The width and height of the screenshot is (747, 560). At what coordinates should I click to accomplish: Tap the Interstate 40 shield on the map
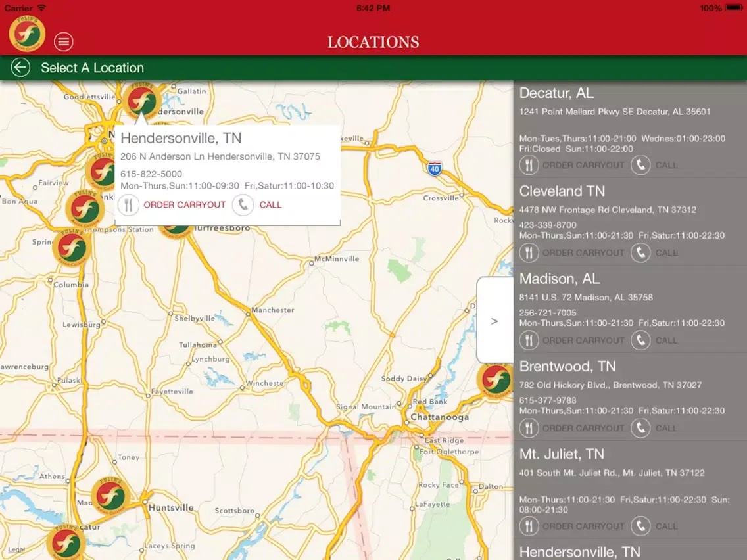(x=435, y=168)
